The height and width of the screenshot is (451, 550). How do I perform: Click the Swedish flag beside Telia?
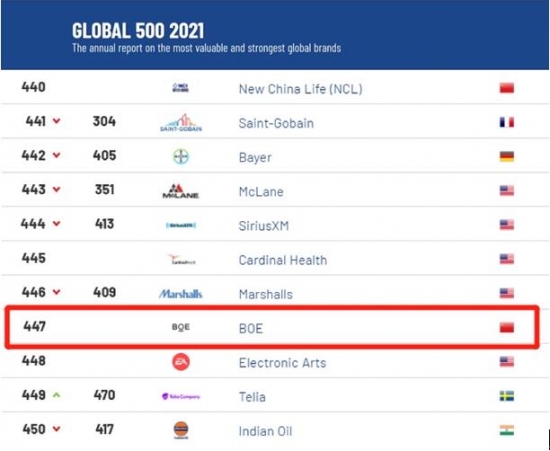507,396
